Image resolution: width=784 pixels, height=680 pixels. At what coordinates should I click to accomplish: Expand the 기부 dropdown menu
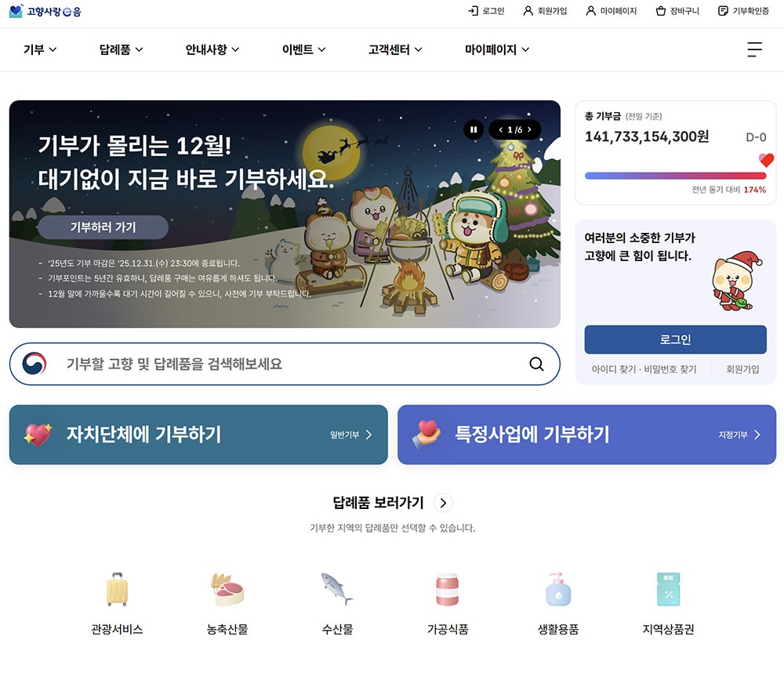pyautogui.click(x=40, y=49)
